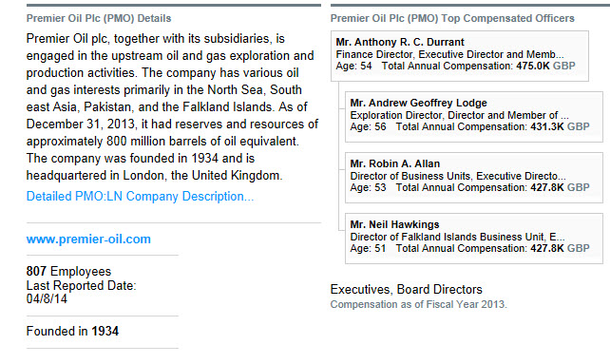Screen dimensions: 610x364
Task: Open Mr. Andrew Geoffrey Lodge profile
Action: point(418,103)
